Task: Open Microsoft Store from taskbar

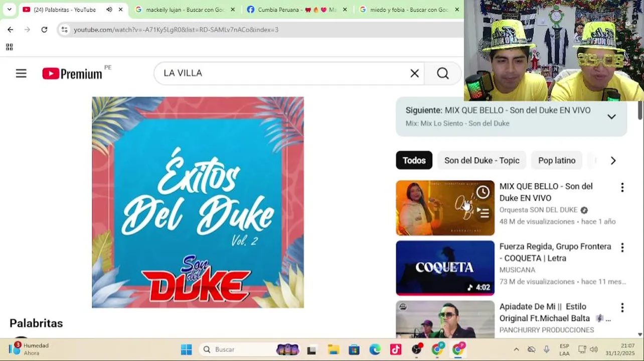Action: click(354, 349)
